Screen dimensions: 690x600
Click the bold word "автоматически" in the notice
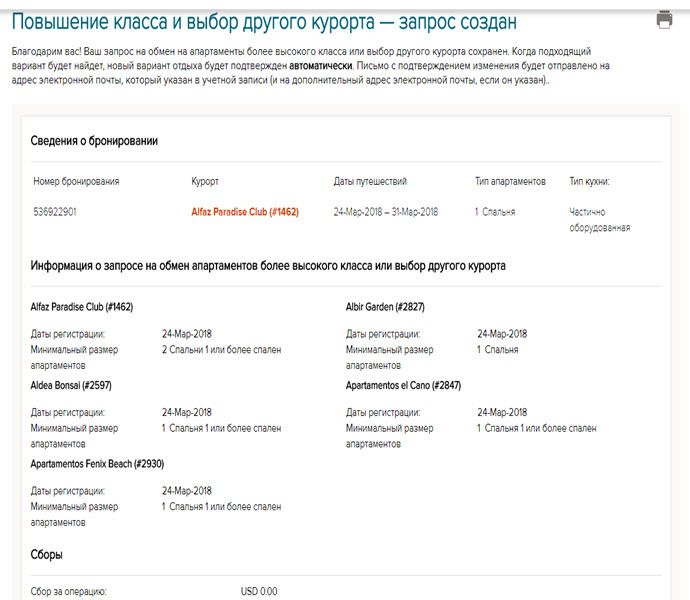pos(321,66)
